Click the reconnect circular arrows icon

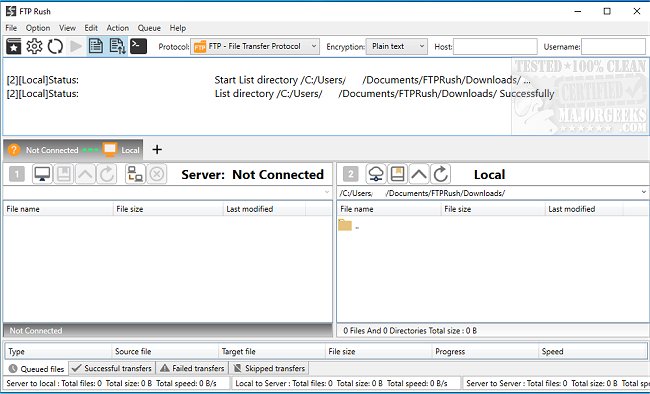(55, 46)
